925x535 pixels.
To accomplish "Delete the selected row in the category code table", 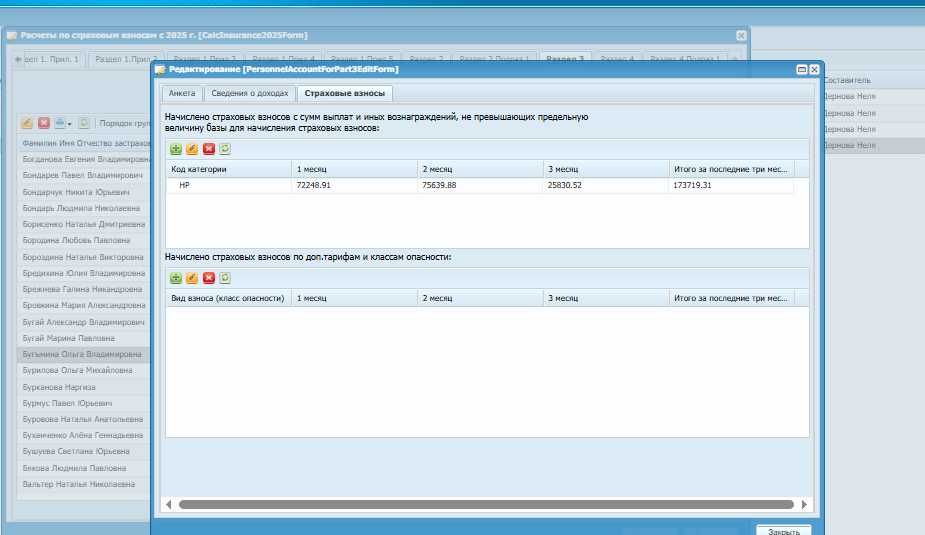I will point(209,149).
